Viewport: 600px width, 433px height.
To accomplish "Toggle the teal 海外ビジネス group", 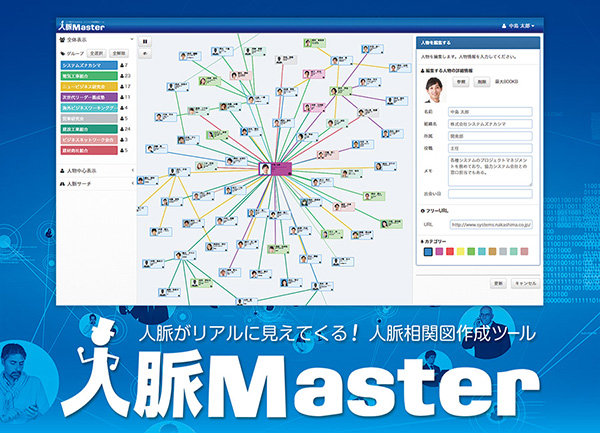I will tap(89, 108).
